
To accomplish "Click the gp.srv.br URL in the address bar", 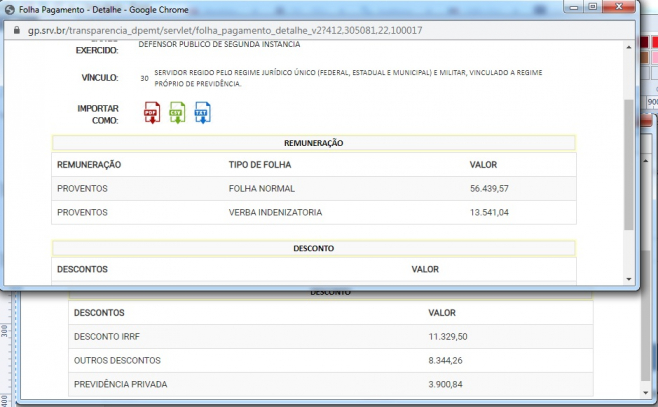I will 220,30.
